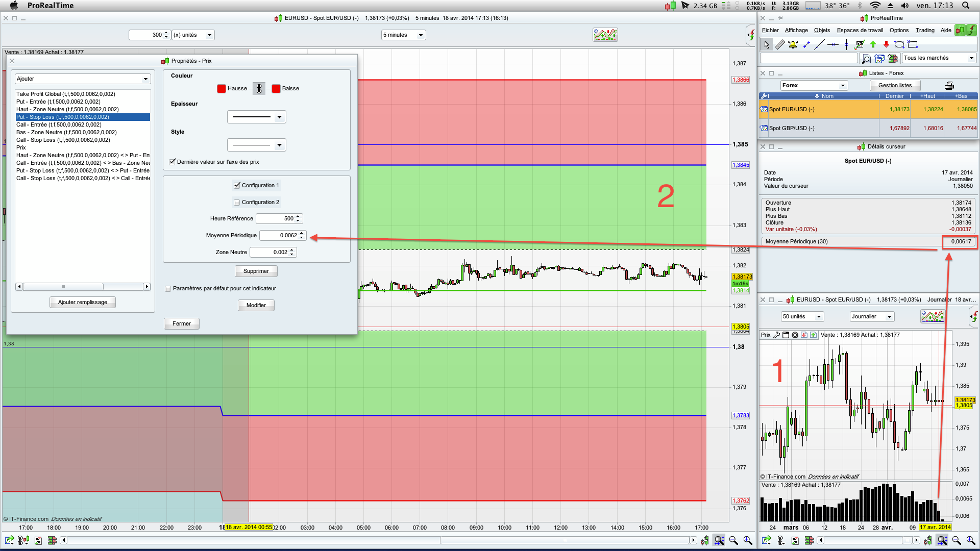Select the ruler measurement tool
Screen dimensions: 980x551
[x=780, y=44]
